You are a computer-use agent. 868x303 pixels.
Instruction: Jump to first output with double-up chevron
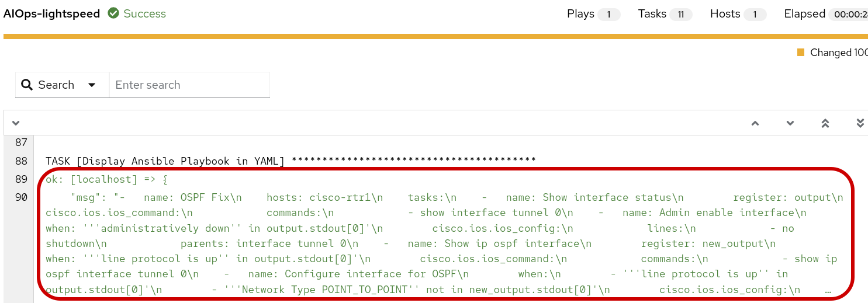825,123
